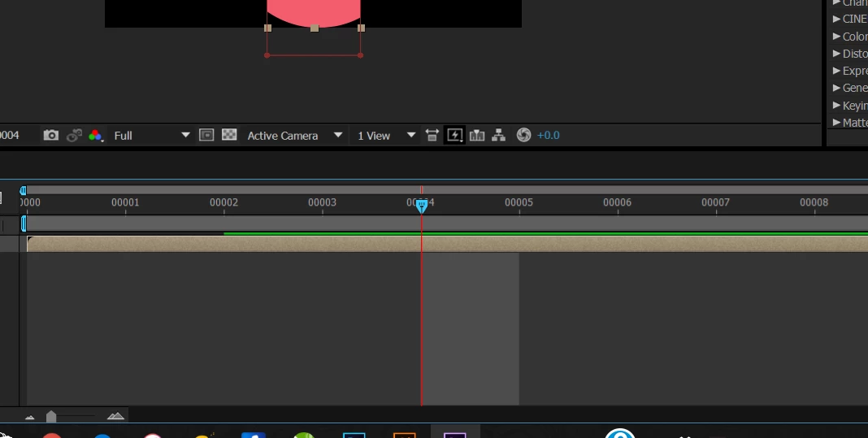Click the 00001 mark on time ruler

coord(125,202)
